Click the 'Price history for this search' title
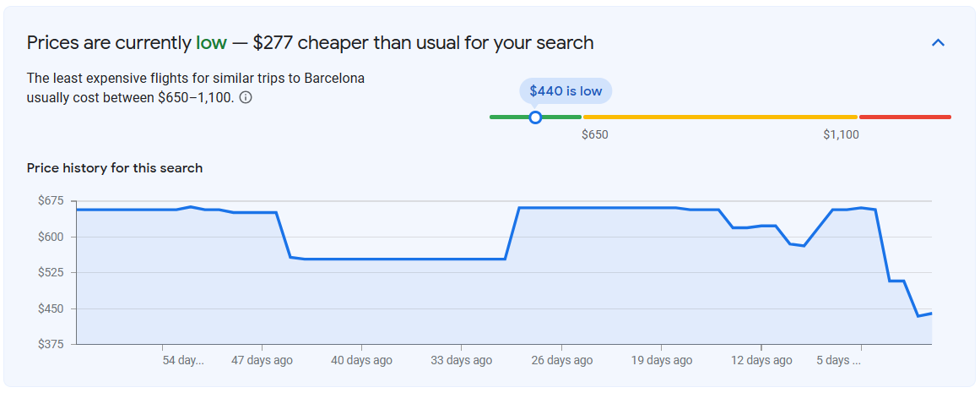 tap(114, 168)
